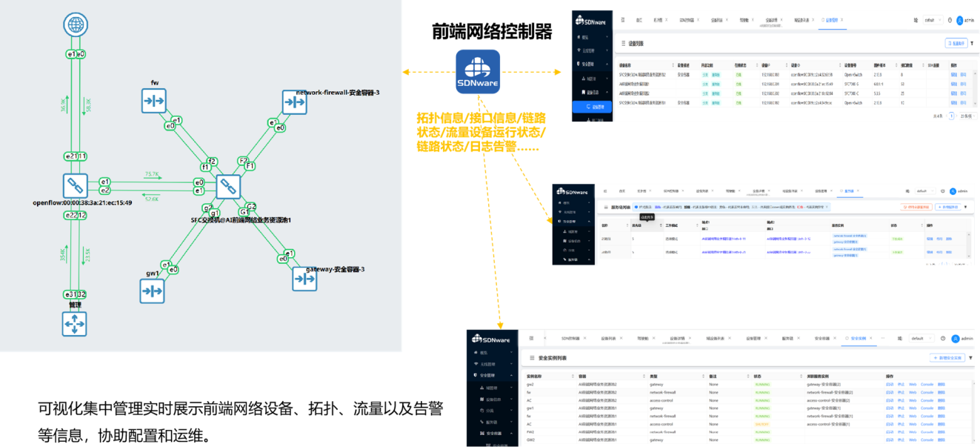Screen dimensions: 980x447
Task: Click SDNware logo in device list window
Action: [591, 21]
